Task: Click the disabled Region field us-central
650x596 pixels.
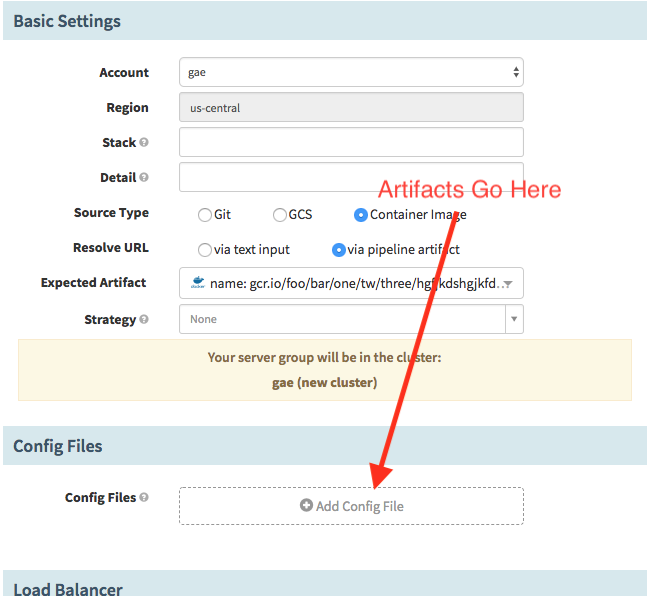Action: click(351, 107)
